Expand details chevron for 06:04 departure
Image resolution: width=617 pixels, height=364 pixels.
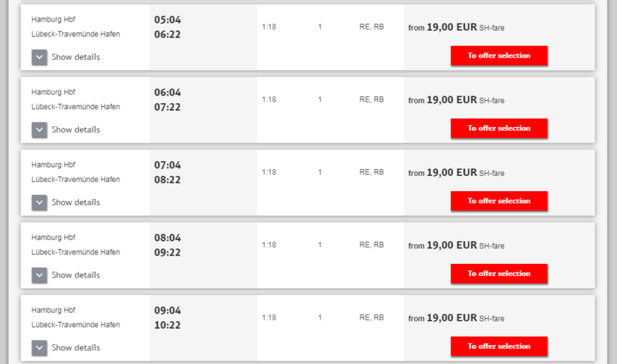tap(40, 130)
